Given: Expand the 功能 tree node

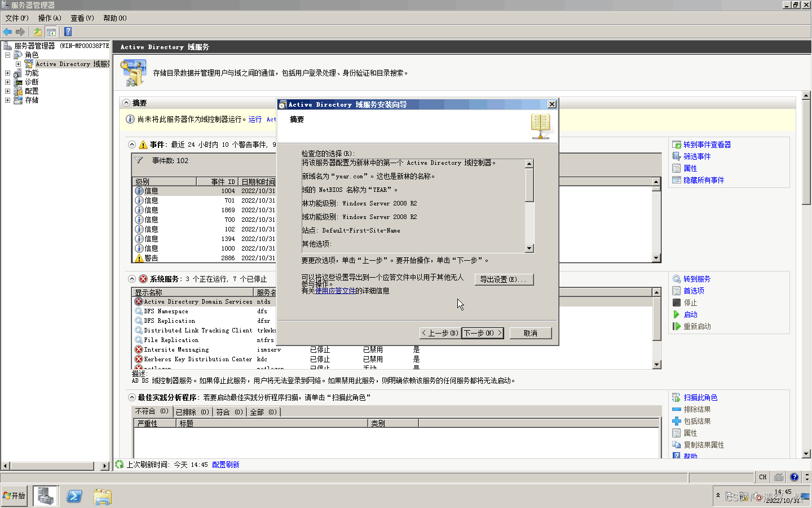Looking at the screenshot, I should (7, 73).
